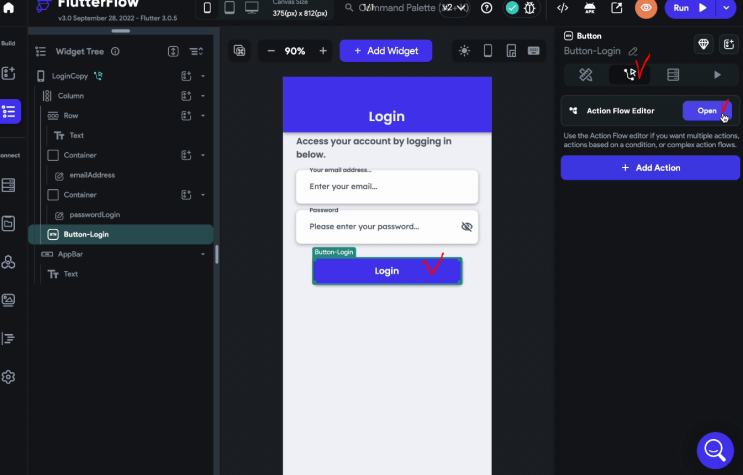
Task: Open the help question mark icon
Action: coord(486,8)
